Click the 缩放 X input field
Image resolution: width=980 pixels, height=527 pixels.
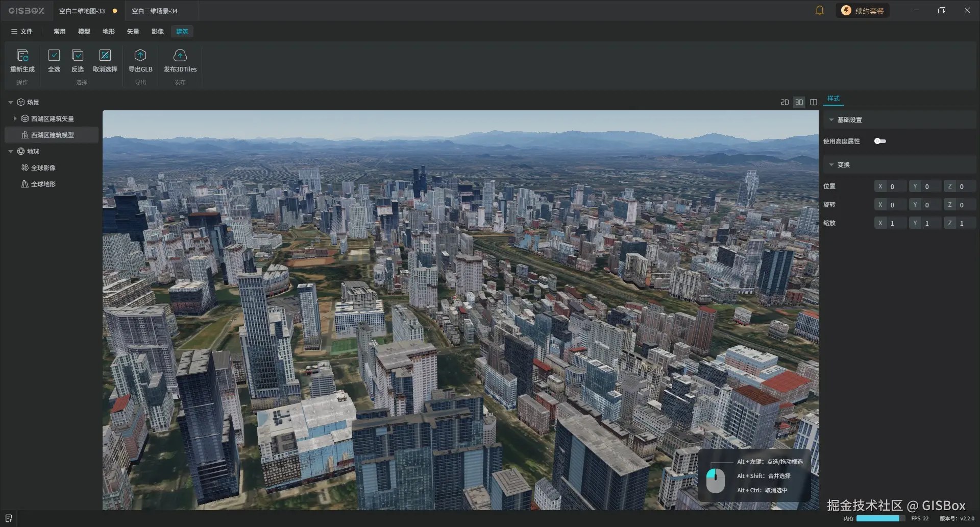pyautogui.click(x=891, y=223)
